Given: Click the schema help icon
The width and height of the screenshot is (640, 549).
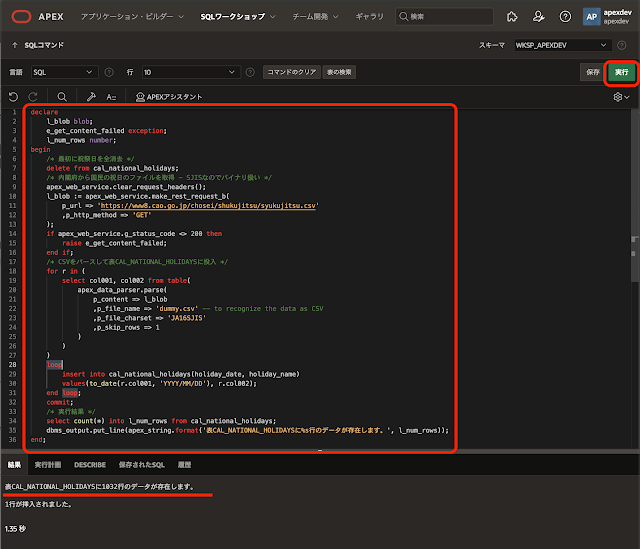Looking at the screenshot, I should point(622,45).
